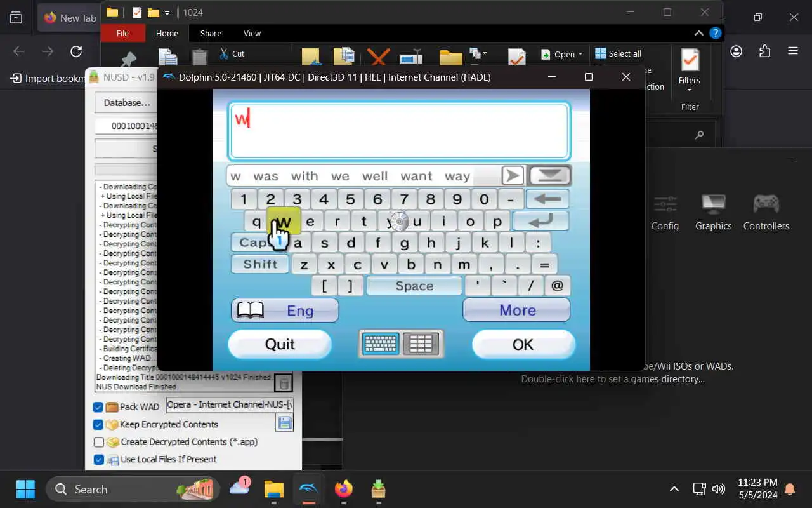Screen dimensions: 812x508
Task: Select suggested word 'way'
Action: tap(457, 176)
